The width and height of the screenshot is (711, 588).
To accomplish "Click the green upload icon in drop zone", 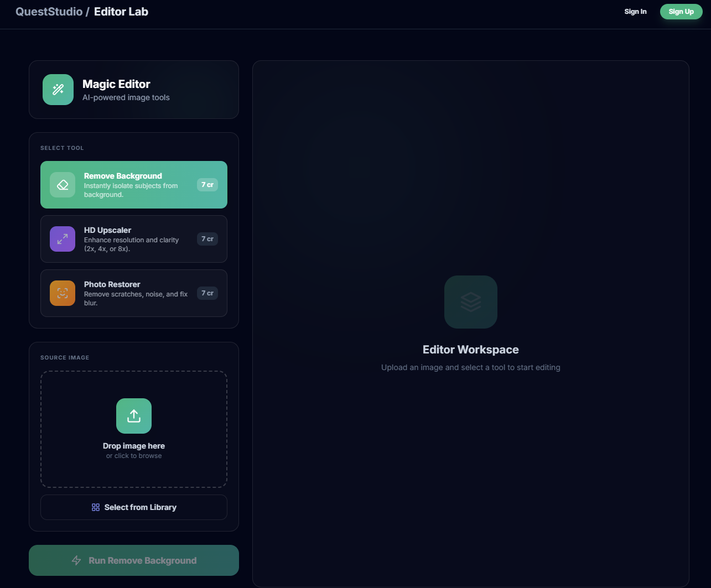I will pyautogui.click(x=133, y=416).
